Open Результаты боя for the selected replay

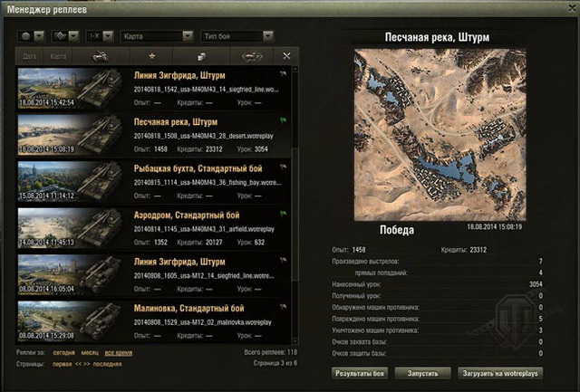[x=360, y=373]
